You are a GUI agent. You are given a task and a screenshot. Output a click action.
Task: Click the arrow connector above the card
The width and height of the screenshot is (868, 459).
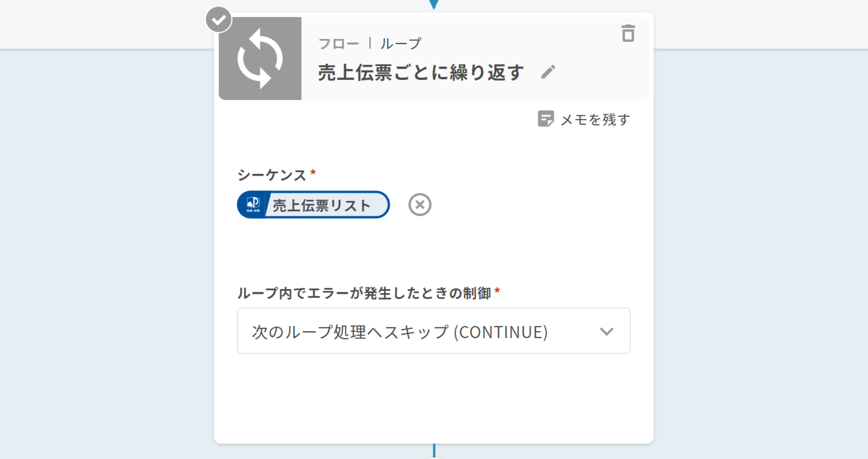(434, 4)
